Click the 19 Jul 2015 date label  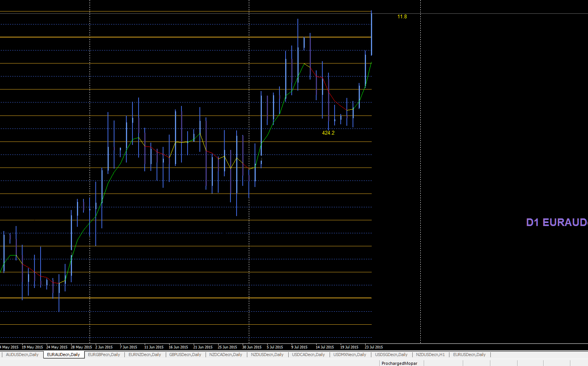click(x=349, y=347)
